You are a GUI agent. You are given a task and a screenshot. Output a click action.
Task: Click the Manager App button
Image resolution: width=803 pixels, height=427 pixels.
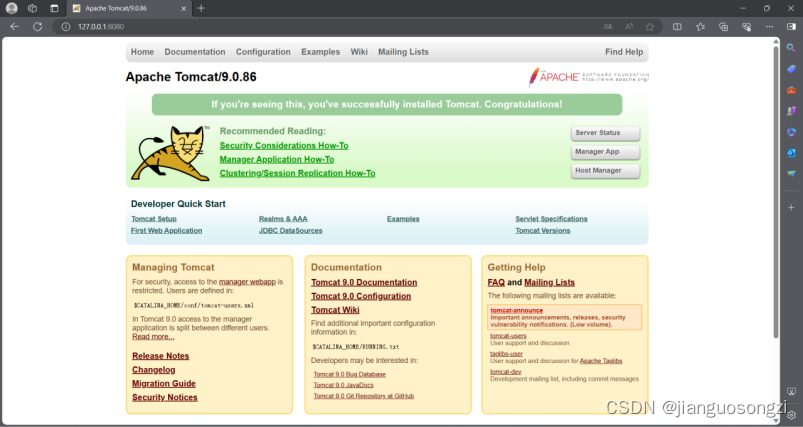pyautogui.click(x=605, y=152)
